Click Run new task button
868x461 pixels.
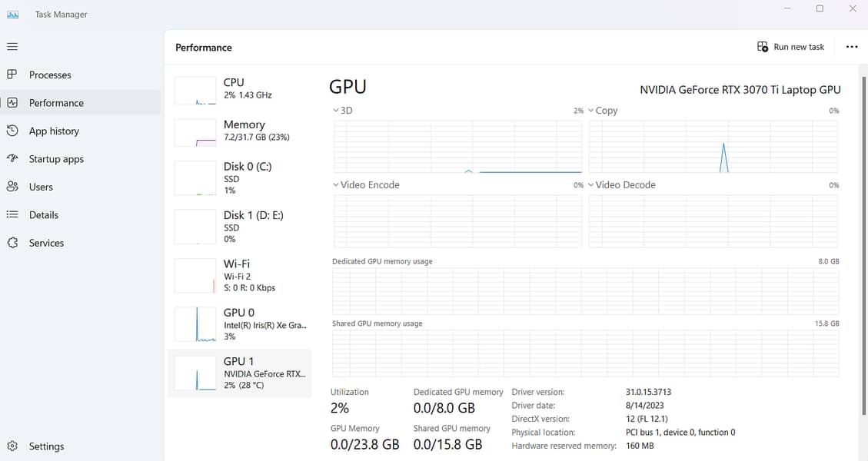[791, 47]
